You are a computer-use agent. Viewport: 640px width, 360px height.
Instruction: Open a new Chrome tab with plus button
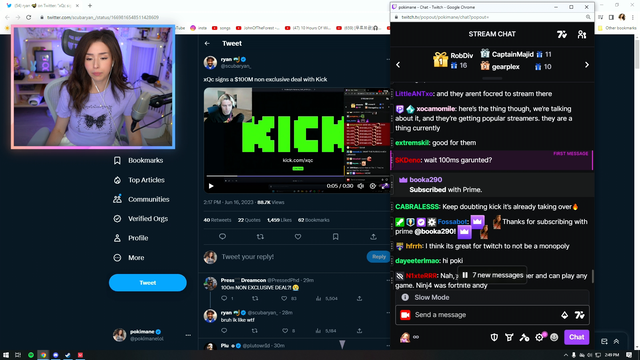pos(90,6)
